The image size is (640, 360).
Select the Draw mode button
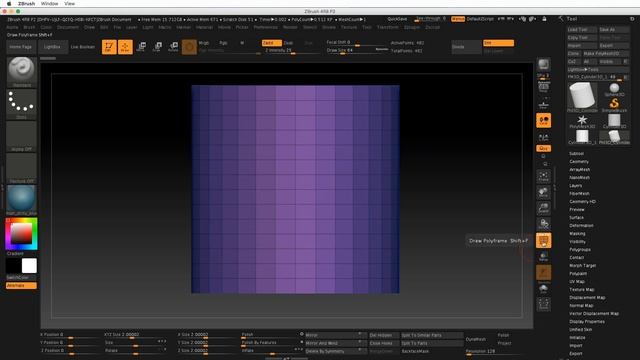pyautogui.click(x=125, y=47)
